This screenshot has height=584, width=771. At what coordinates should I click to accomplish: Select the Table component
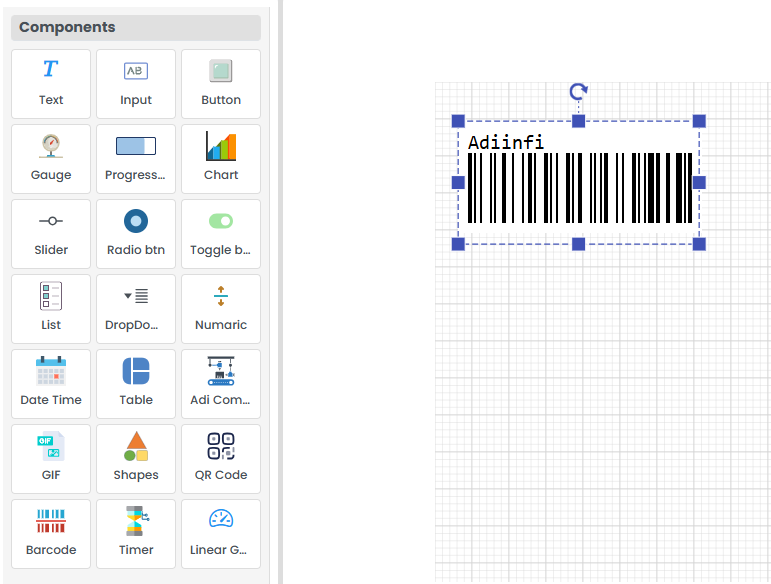136,384
